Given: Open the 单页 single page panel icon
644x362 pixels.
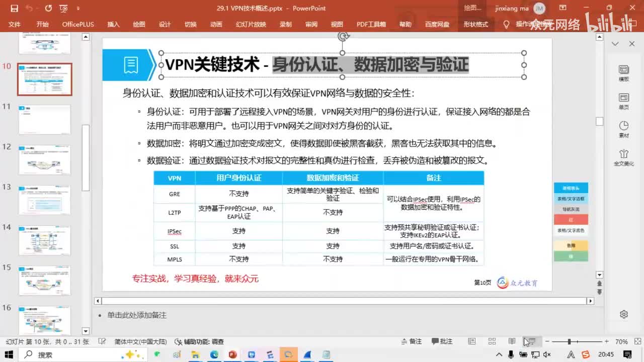Looking at the screenshot, I should tap(624, 101).
